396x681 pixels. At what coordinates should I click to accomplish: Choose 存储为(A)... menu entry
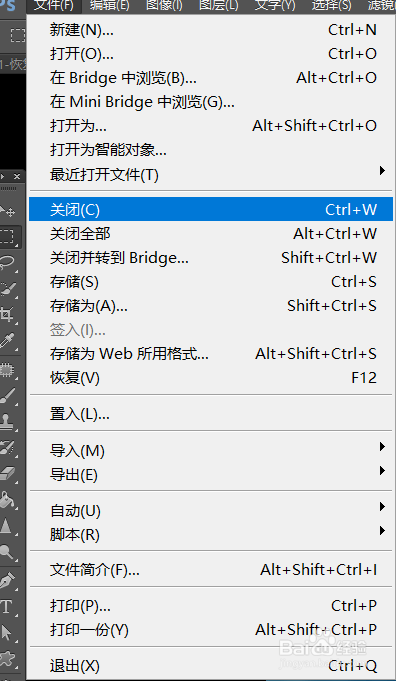[211, 306]
